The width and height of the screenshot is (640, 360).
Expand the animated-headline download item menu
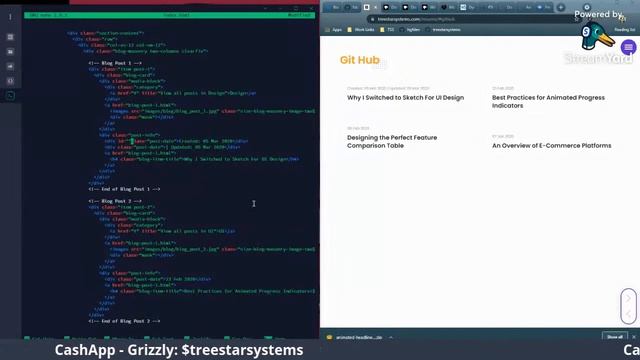391,338
